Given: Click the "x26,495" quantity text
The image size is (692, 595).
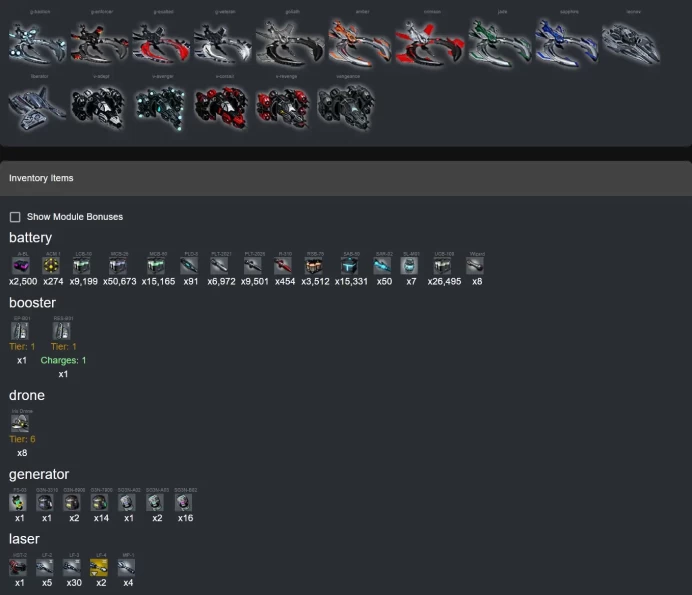Looking at the screenshot, I should pos(444,282).
